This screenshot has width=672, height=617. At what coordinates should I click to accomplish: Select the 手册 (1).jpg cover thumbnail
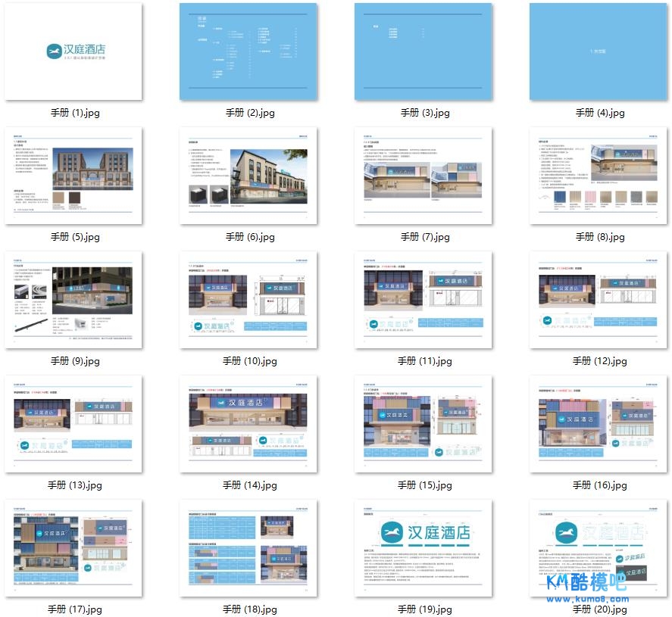coord(73,51)
